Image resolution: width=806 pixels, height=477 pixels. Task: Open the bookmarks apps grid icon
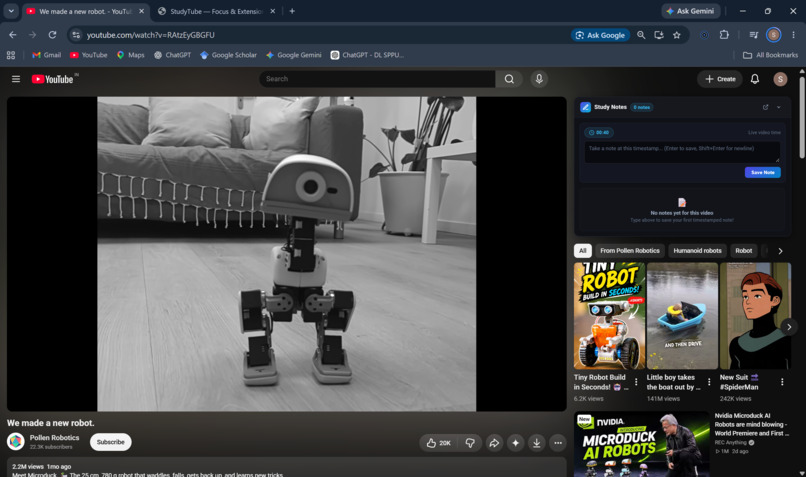click(11, 55)
